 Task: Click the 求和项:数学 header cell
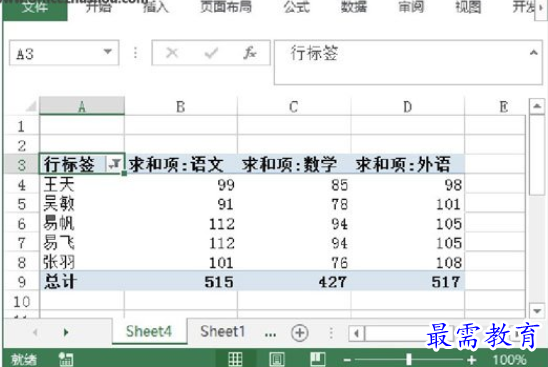(294, 164)
